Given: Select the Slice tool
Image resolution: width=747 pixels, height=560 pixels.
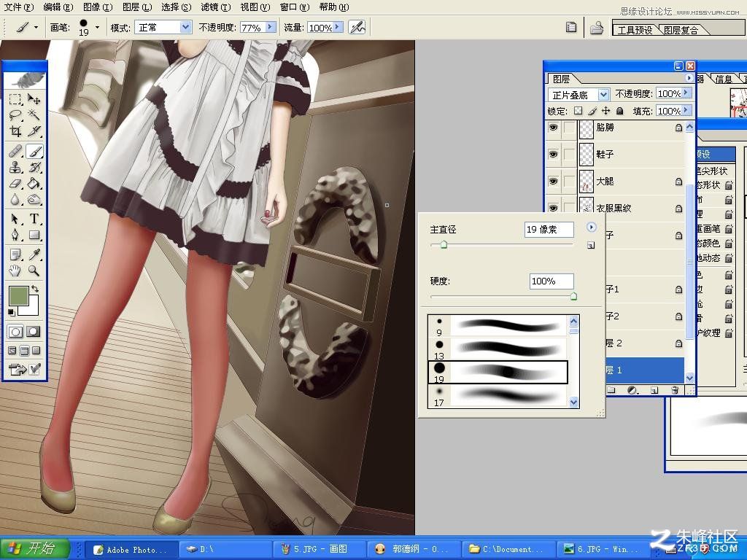Looking at the screenshot, I should [34, 131].
